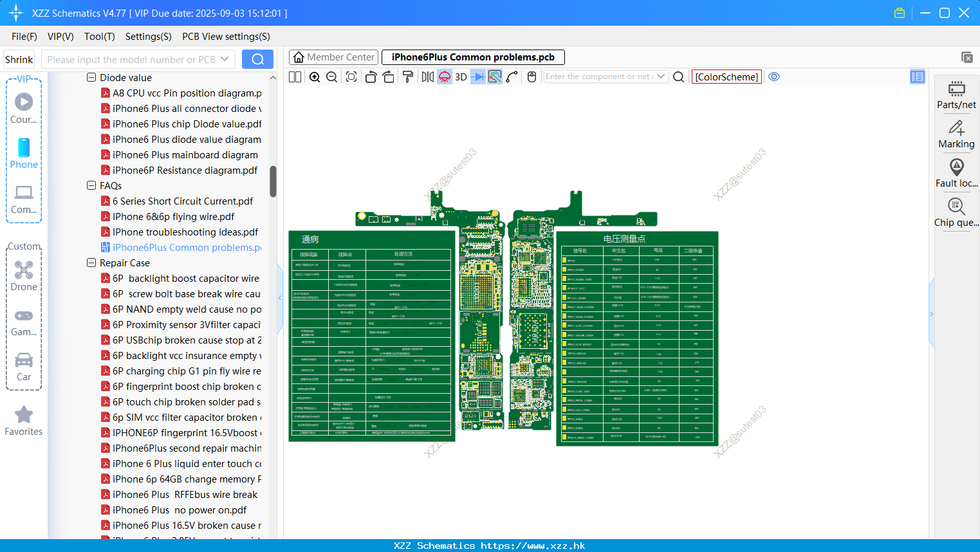Viewport: 980px width, 552px height.
Task: Click the fit-to-screen view icon
Action: 351,77
